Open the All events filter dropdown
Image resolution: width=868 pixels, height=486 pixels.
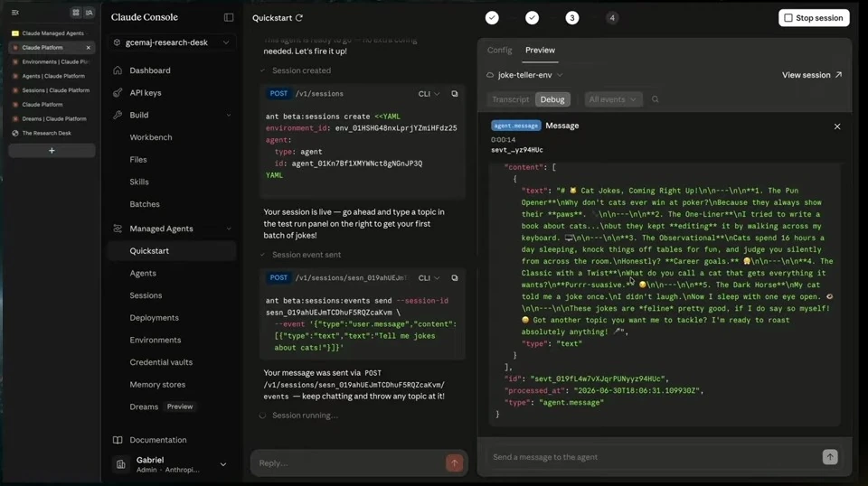tap(613, 99)
